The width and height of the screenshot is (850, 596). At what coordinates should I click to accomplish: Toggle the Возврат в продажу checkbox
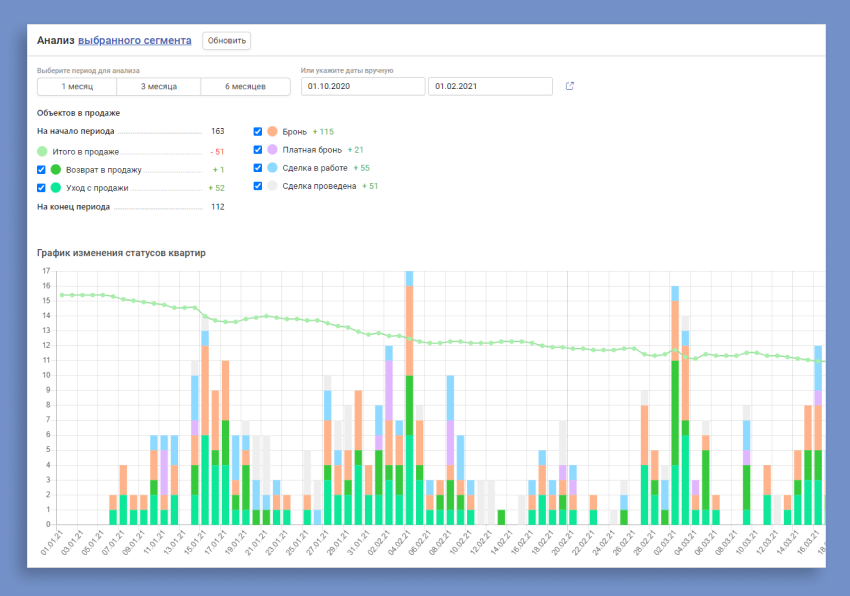41,170
